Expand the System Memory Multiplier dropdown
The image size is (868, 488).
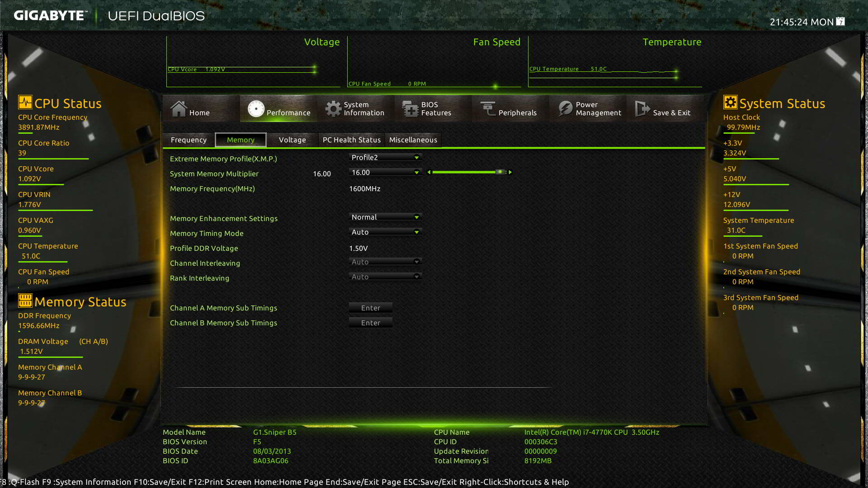[385, 172]
